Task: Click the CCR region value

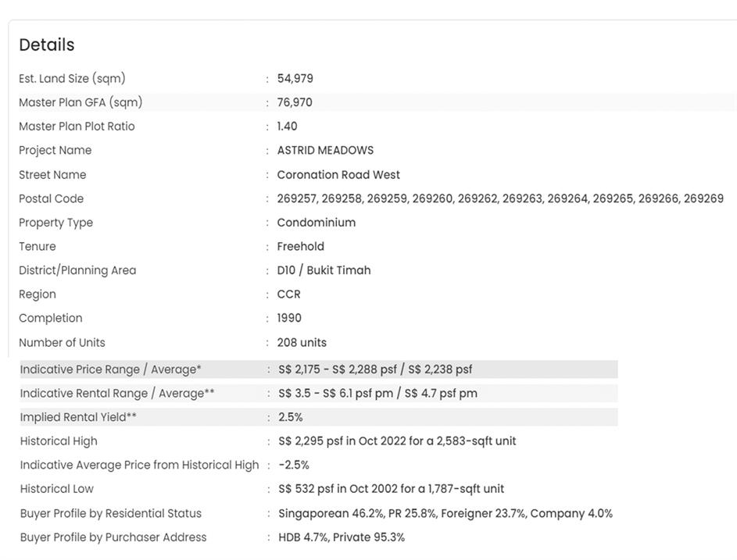Action: [x=288, y=294]
